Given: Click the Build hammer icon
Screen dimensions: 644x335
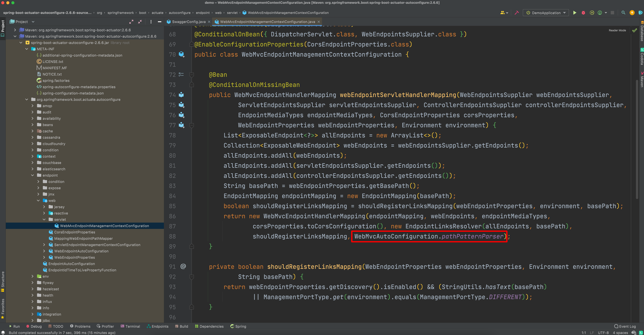Looking at the screenshot, I should 517,13.
